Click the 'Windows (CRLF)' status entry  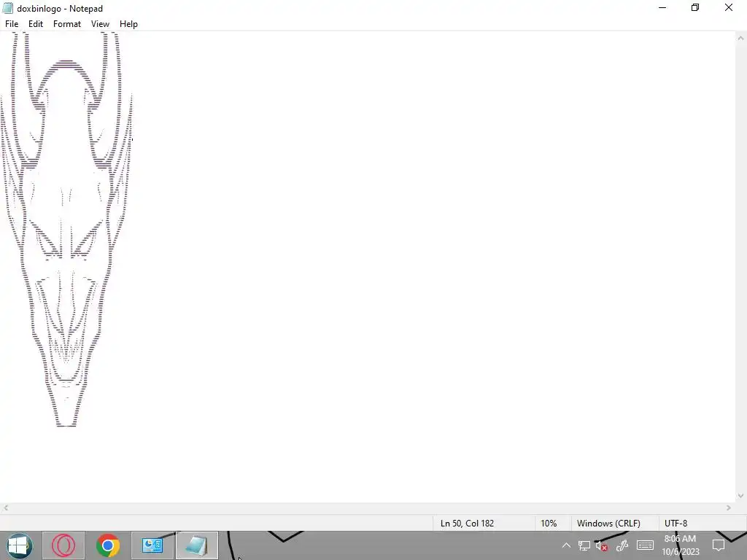point(608,524)
